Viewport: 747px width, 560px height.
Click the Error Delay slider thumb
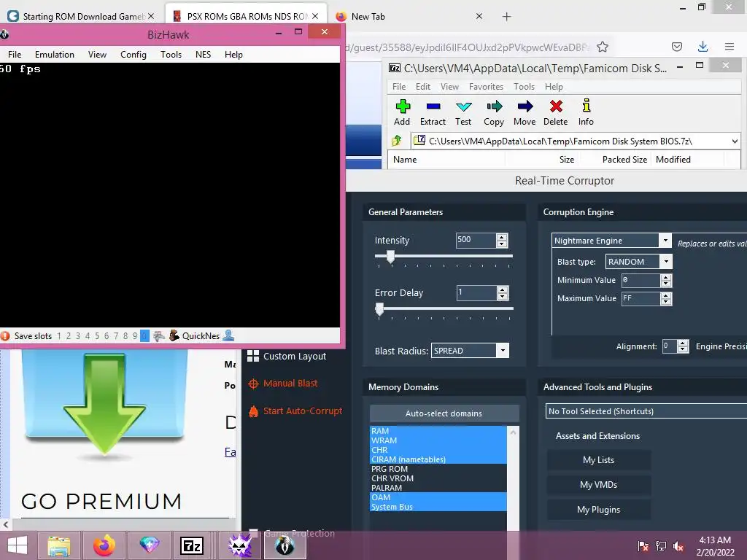(379, 309)
